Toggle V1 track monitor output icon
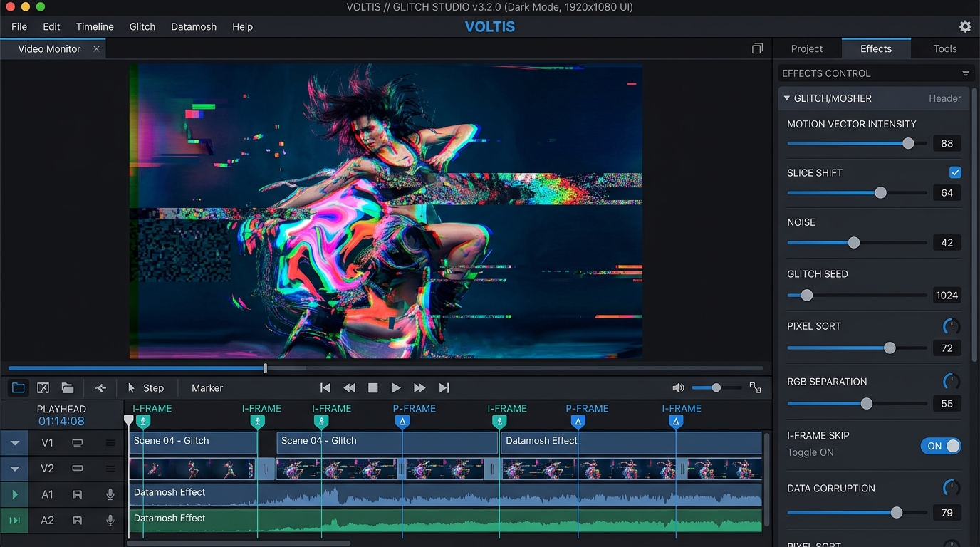This screenshot has height=547, width=980. coord(78,443)
